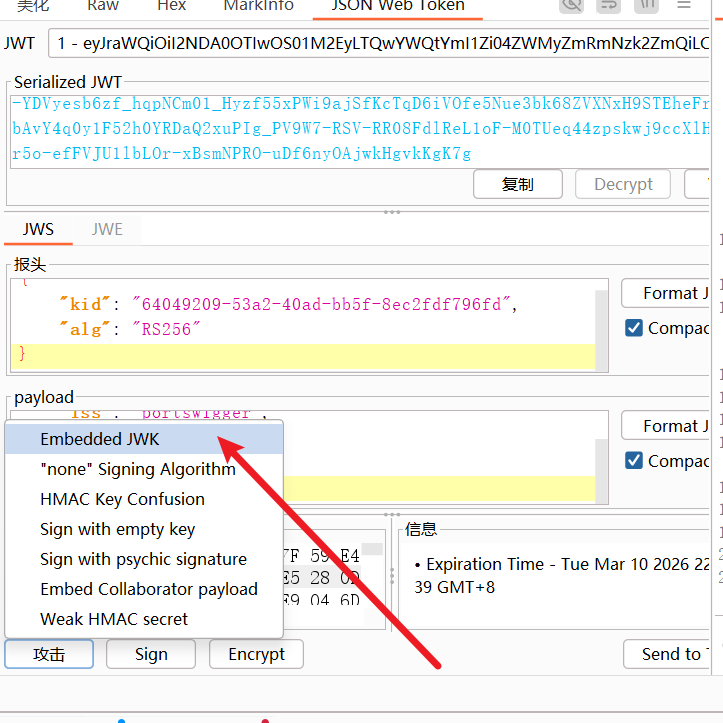Image resolution: width=723 pixels, height=723 pixels.
Task: Choose Embedded JWK attack from menu
Action: click(100, 439)
